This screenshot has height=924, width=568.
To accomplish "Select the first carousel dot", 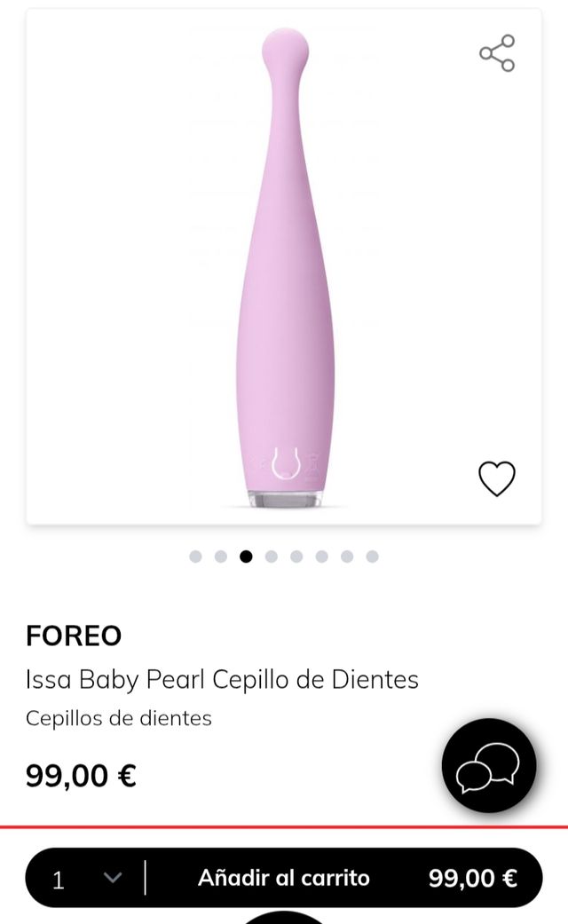I will pyautogui.click(x=195, y=557).
